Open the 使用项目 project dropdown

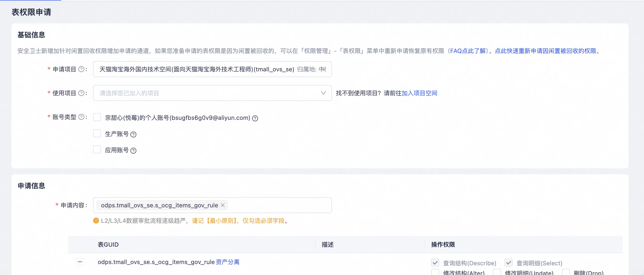[x=213, y=93]
